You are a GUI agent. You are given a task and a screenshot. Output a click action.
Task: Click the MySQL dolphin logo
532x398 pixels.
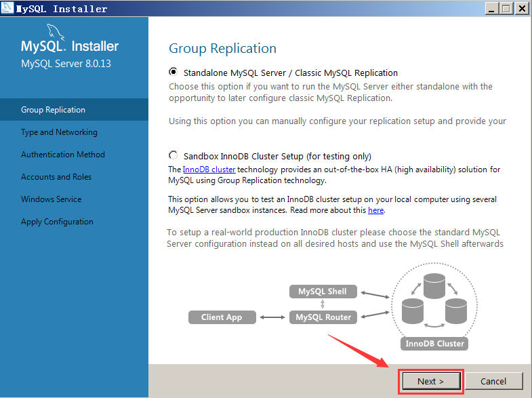point(56,32)
